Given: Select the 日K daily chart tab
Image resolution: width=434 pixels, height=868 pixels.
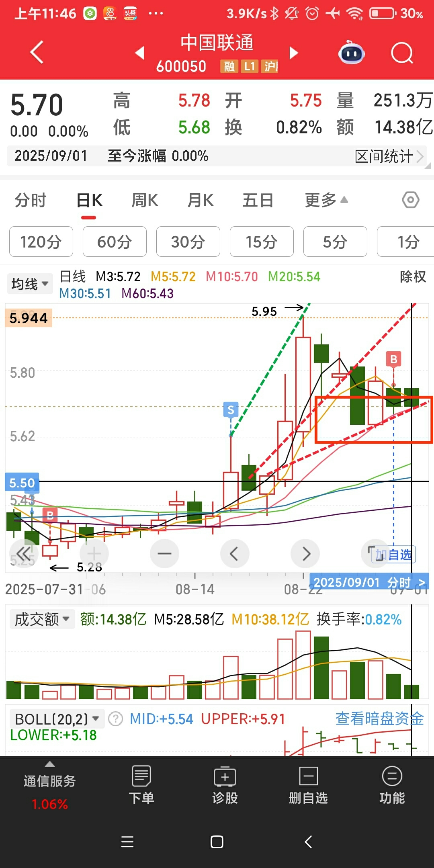Looking at the screenshot, I should coord(89,200).
